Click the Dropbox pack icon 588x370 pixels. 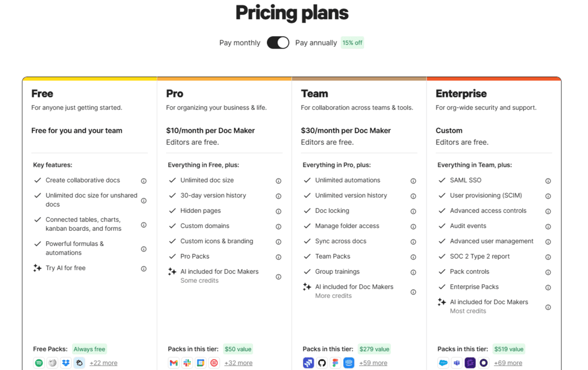(x=65, y=362)
